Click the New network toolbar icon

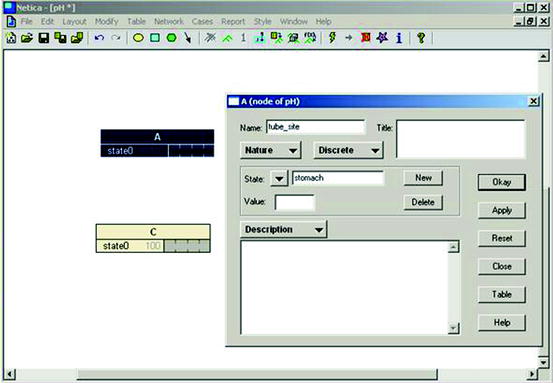tap(11, 38)
